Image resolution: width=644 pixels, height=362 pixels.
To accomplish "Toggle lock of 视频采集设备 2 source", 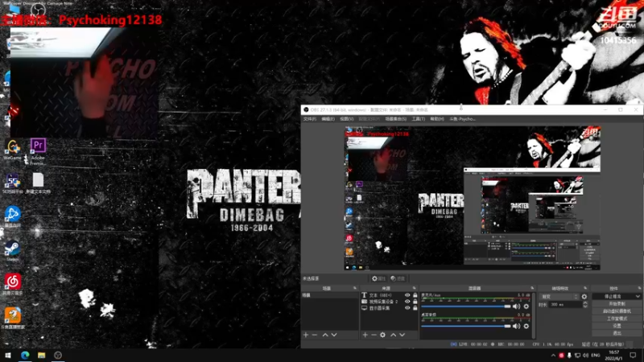I will [415, 302].
